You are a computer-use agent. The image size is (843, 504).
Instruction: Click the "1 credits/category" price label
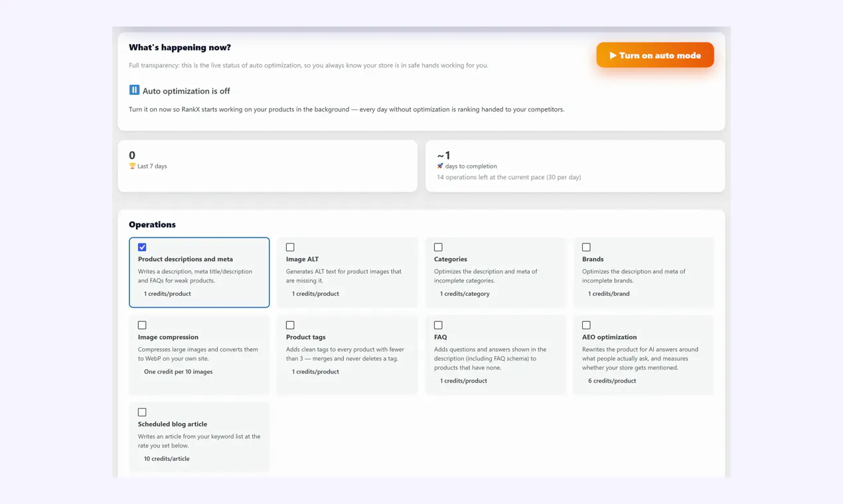click(x=465, y=294)
